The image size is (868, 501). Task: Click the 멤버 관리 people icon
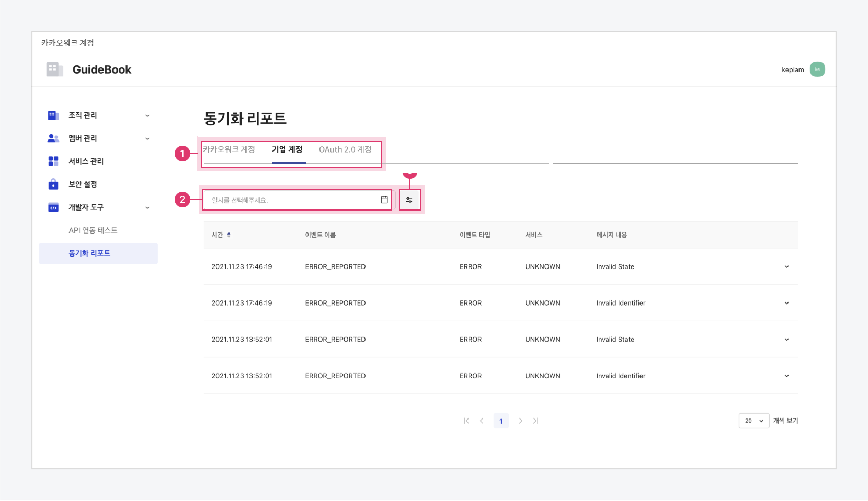(53, 138)
